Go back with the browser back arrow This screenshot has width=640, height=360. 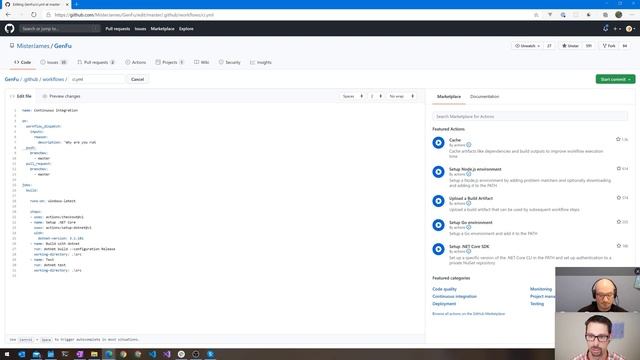[8, 15]
